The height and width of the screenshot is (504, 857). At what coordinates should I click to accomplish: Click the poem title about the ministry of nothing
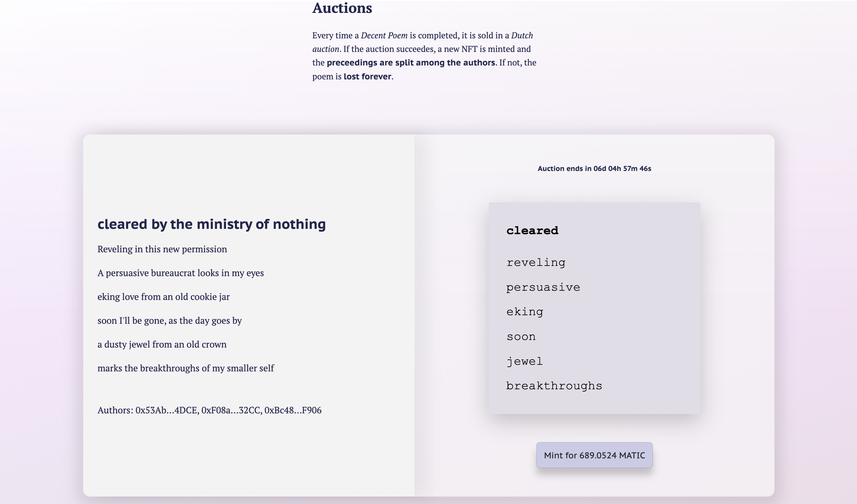[x=211, y=224]
